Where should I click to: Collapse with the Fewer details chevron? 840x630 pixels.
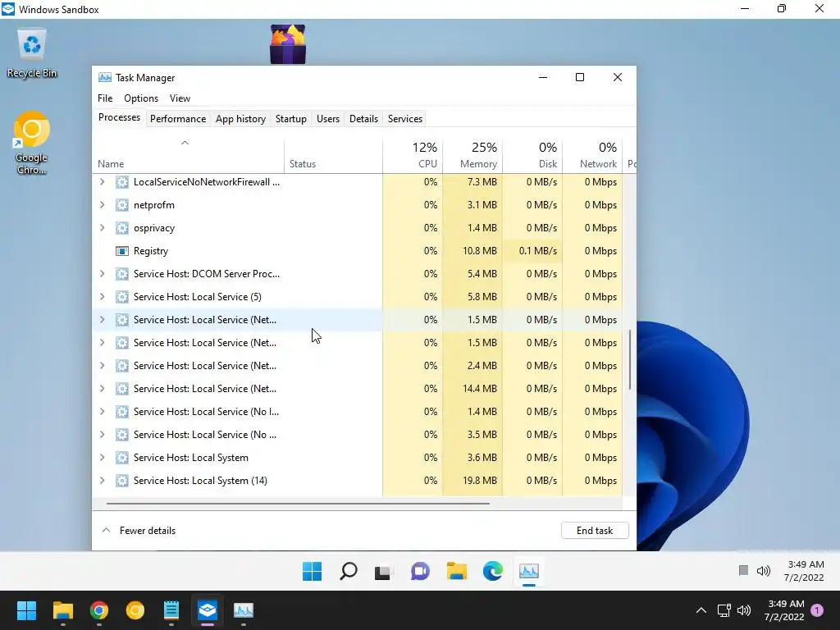[106, 531]
